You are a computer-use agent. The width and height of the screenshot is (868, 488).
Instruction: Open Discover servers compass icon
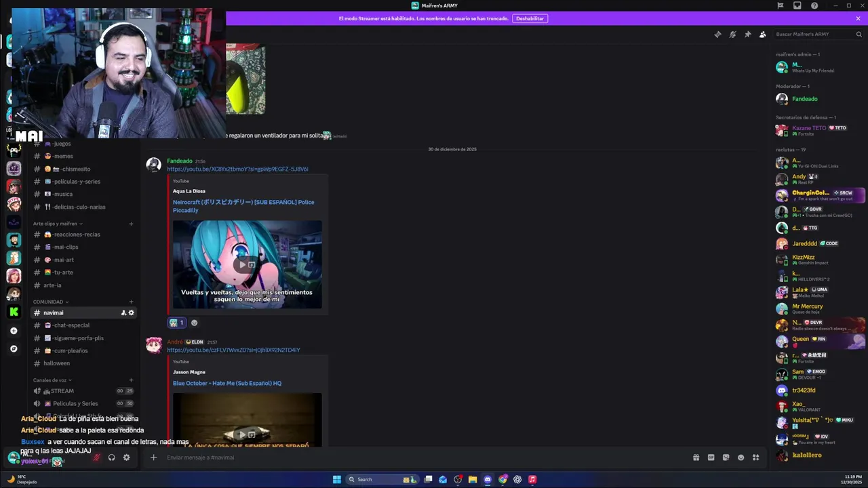pos(14,348)
